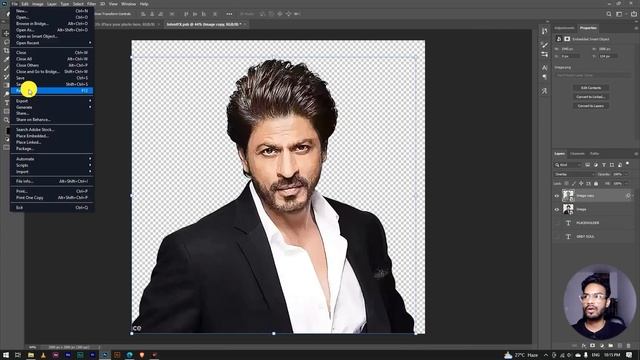640x360 pixels.
Task: Filter layers by pixel layers icon
Action: coord(587,165)
